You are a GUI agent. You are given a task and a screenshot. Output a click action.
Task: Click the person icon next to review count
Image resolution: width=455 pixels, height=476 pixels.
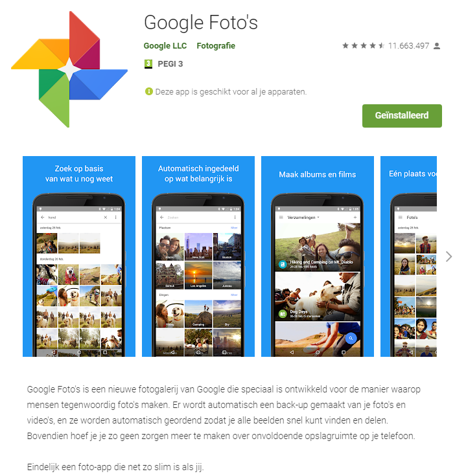437,46
